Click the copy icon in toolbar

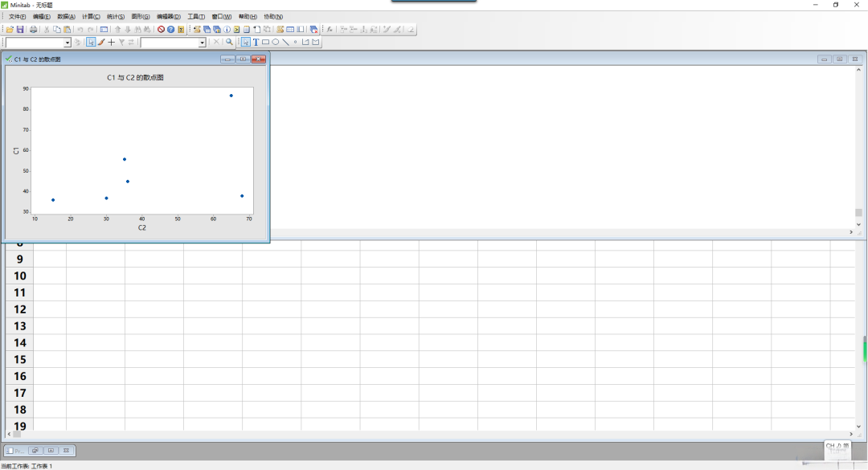point(57,30)
